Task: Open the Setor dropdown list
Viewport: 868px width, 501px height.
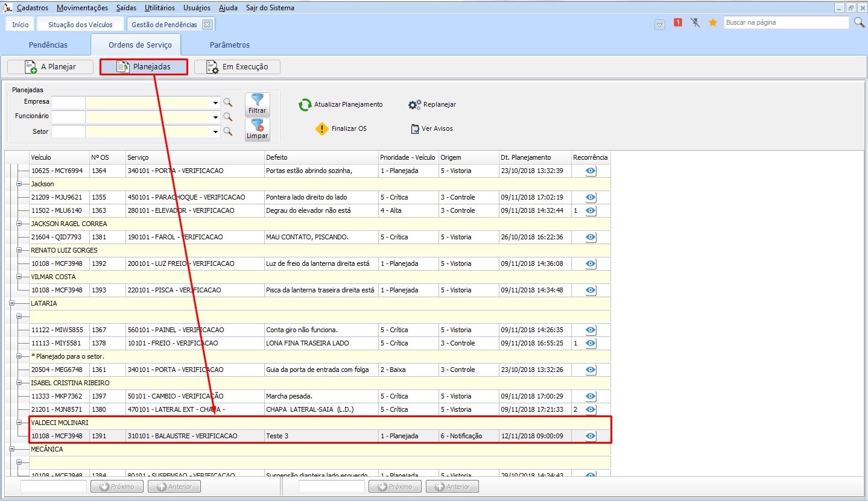Action: (215, 131)
